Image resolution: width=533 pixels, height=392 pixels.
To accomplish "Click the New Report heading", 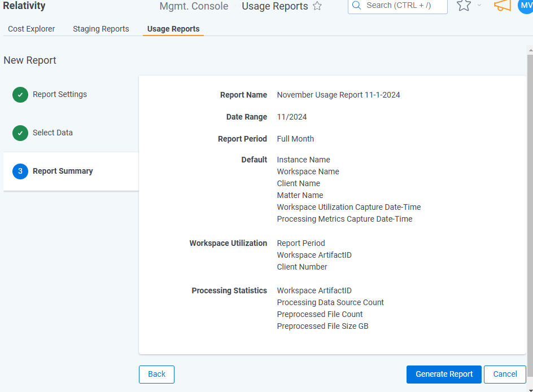I will (30, 60).
